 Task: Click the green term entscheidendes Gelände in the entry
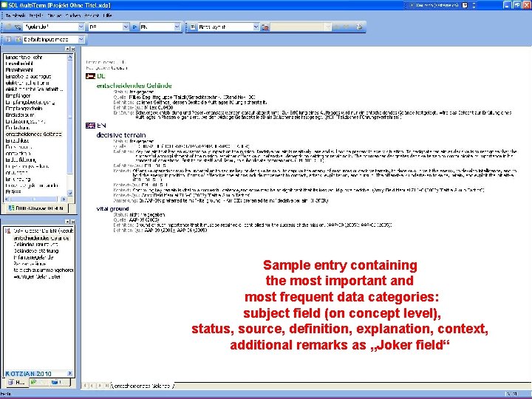(x=134, y=86)
